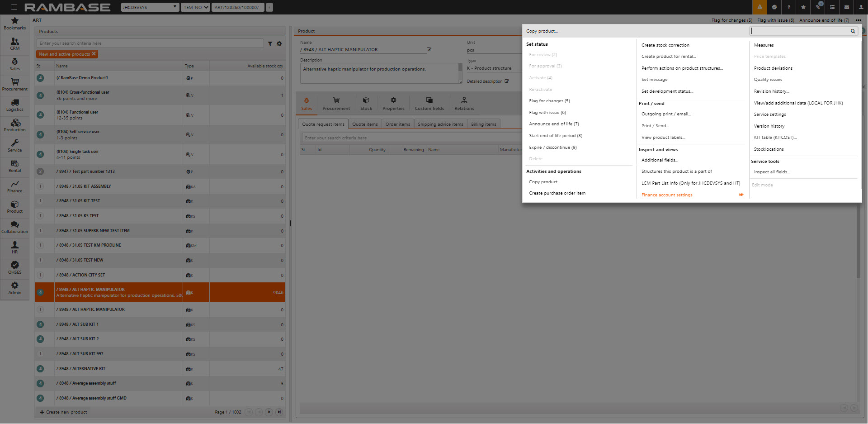Click the search magnifier in popup menu
Viewport: 868px width, 424px height.
point(853,31)
